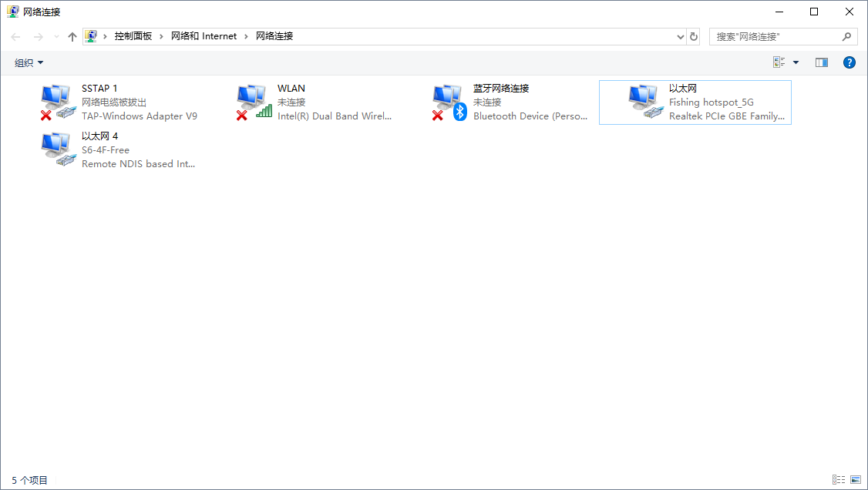Viewport: 868px width, 490px height.
Task: Select the Bluetooth network connection icon
Action: [450, 102]
